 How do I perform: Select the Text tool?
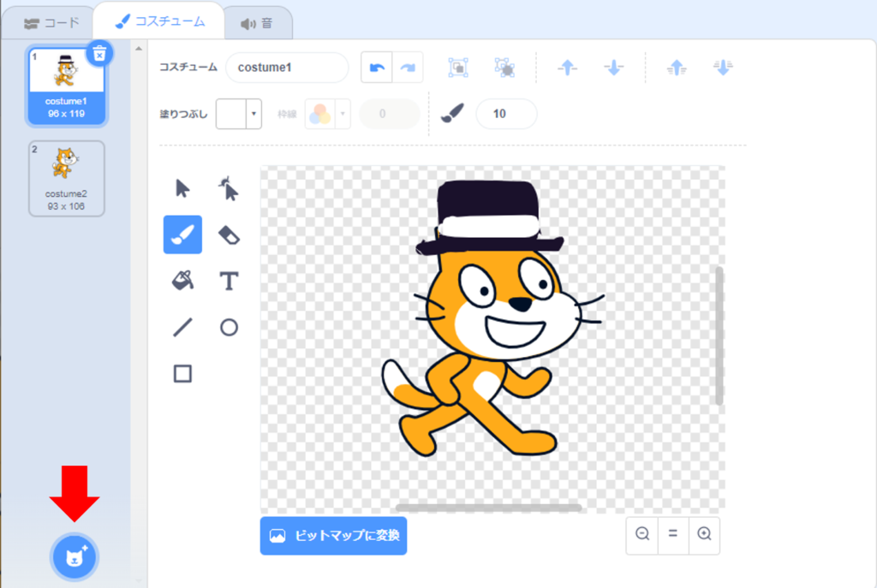point(228,281)
